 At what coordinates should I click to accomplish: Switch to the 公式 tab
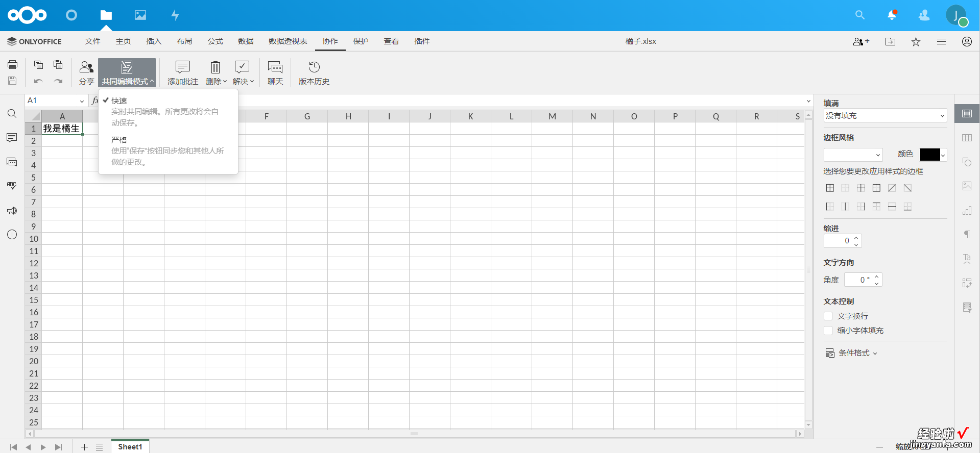click(215, 41)
